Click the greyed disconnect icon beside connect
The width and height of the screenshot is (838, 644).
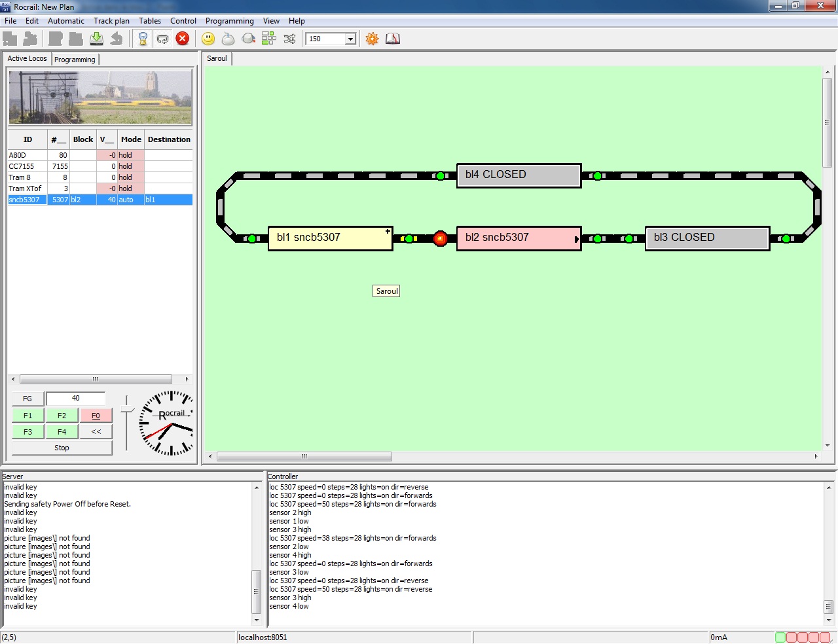tap(30, 39)
